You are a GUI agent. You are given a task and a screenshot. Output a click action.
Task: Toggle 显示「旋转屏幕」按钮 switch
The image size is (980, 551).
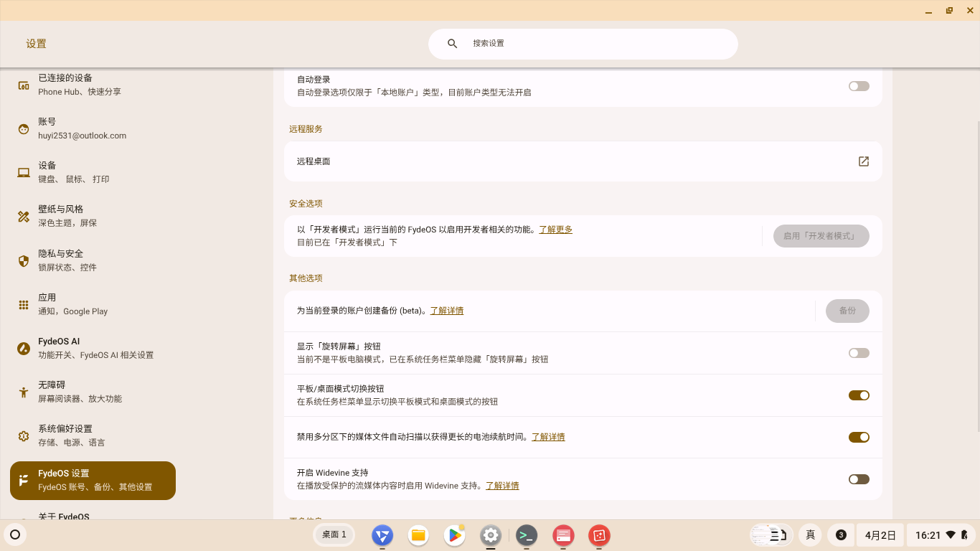click(859, 353)
